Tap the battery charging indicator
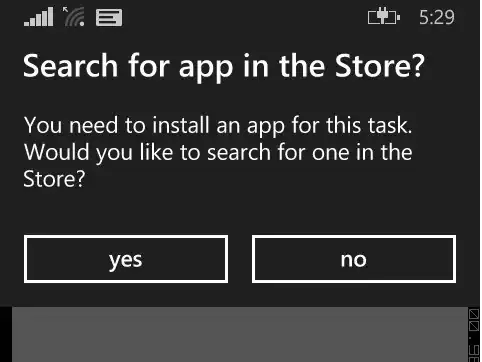This screenshot has width=482, height=362. [x=384, y=17]
